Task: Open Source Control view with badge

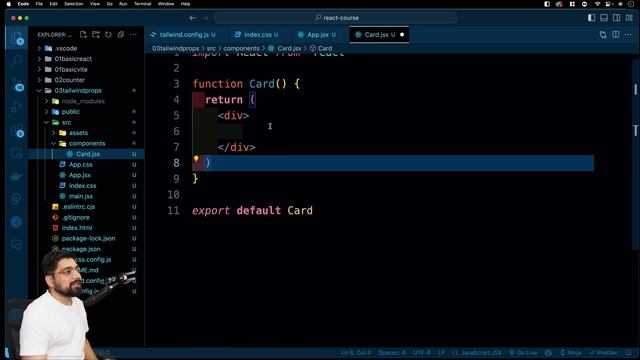Action: click(17, 84)
